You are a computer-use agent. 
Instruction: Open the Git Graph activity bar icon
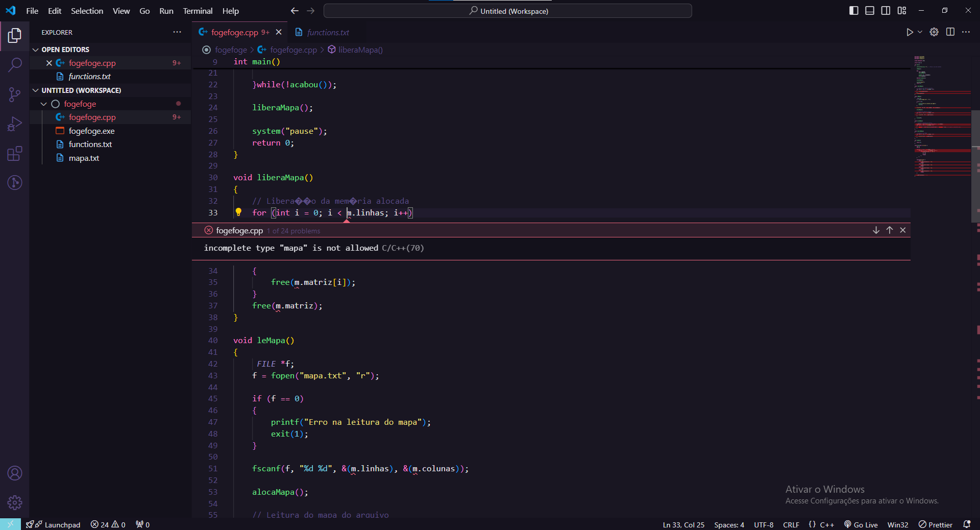coord(15,182)
